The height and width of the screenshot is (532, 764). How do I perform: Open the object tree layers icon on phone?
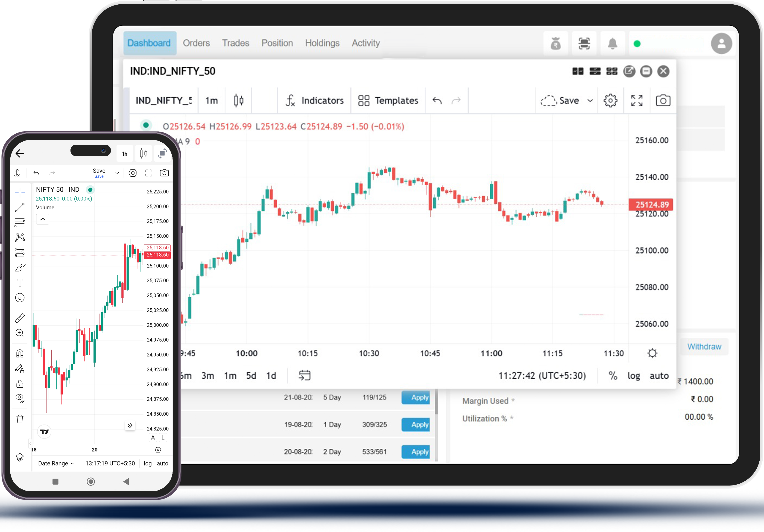click(20, 457)
